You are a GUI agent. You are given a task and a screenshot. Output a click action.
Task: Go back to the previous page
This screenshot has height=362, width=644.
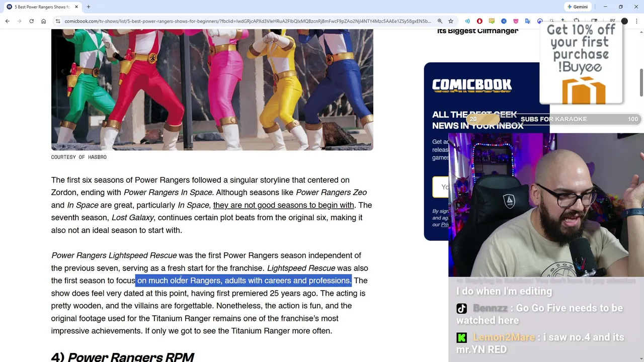[x=7, y=21]
